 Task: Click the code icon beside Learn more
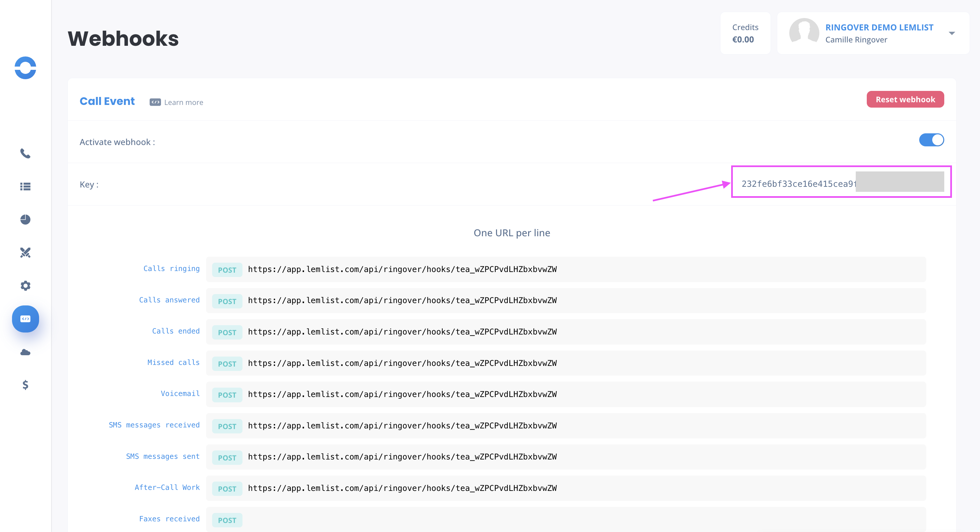[155, 102]
